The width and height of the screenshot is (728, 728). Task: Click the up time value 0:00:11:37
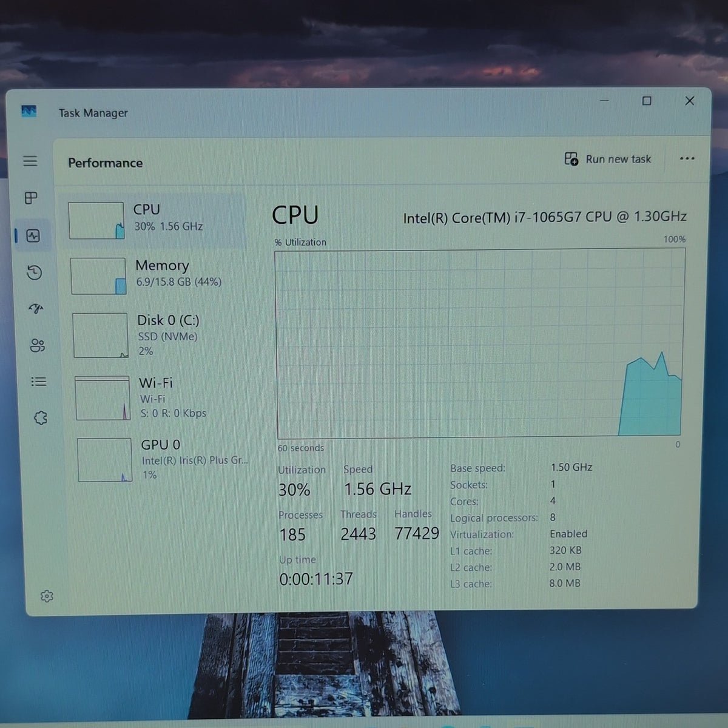click(x=316, y=579)
